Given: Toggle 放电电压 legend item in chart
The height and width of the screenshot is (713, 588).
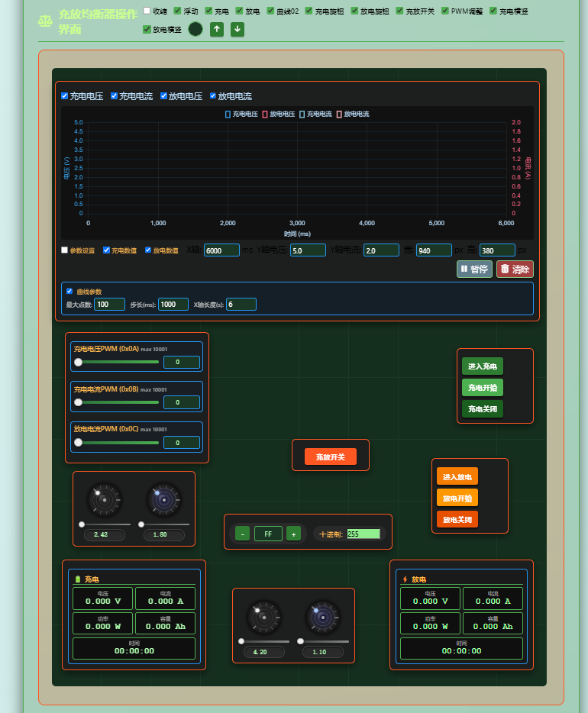Looking at the screenshot, I should [x=278, y=115].
